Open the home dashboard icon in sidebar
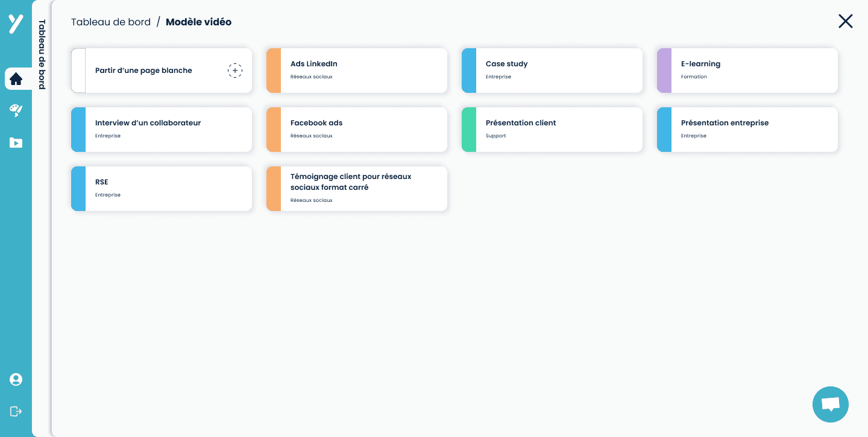 coord(16,79)
